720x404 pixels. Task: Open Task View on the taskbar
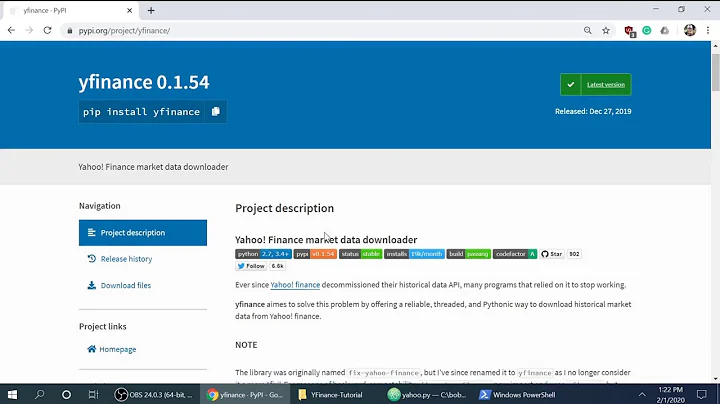[93, 394]
